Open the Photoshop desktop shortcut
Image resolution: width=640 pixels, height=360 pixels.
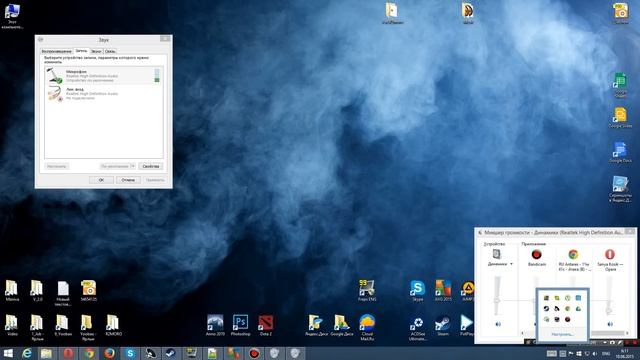tap(240, 325)
